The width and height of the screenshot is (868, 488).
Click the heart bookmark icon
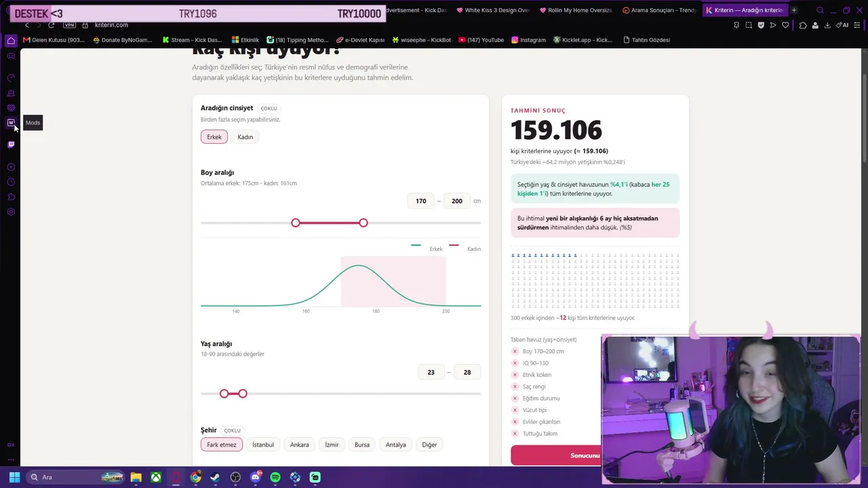click(785, 25)
